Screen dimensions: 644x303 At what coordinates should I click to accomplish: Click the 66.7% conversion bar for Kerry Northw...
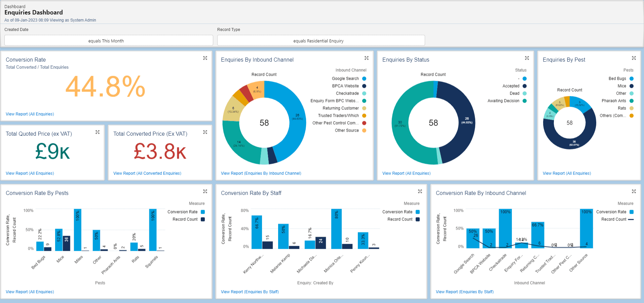point(257,232)
